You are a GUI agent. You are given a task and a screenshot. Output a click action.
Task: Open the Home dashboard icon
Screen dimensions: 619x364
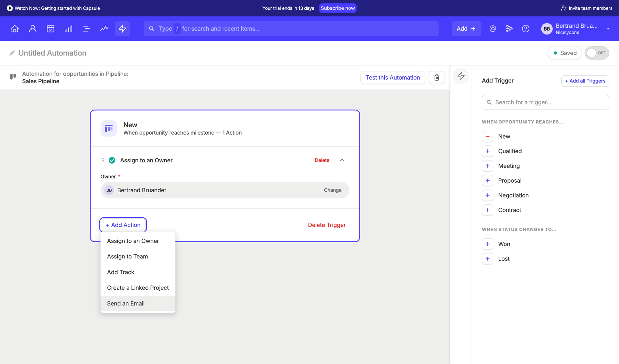[15, 28]
